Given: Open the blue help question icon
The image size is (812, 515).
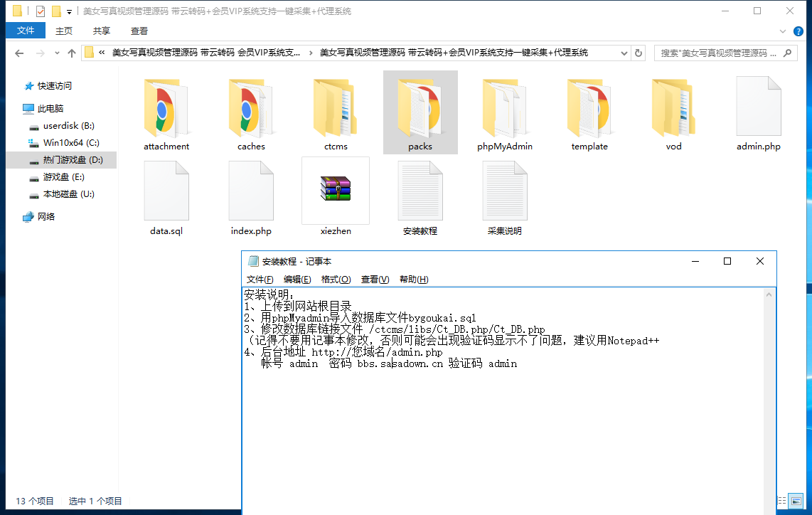Looking at the screenshot, I should point(798,31).
